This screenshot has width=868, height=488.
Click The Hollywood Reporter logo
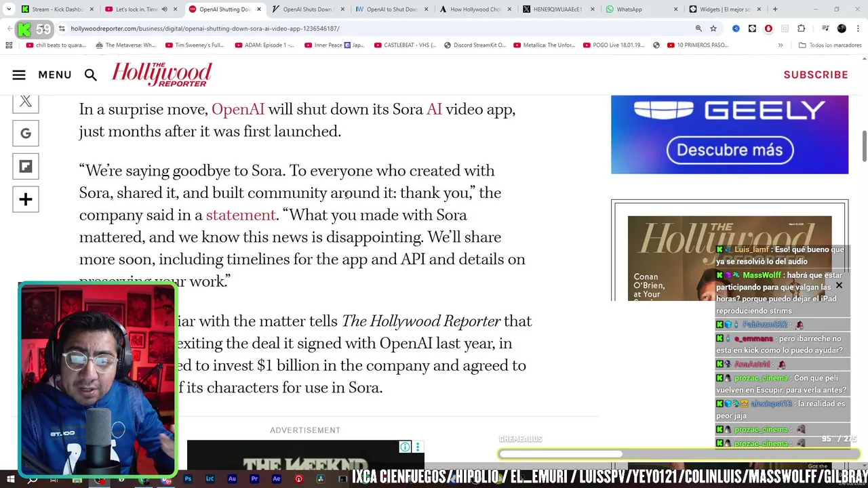tap(161, 75)
